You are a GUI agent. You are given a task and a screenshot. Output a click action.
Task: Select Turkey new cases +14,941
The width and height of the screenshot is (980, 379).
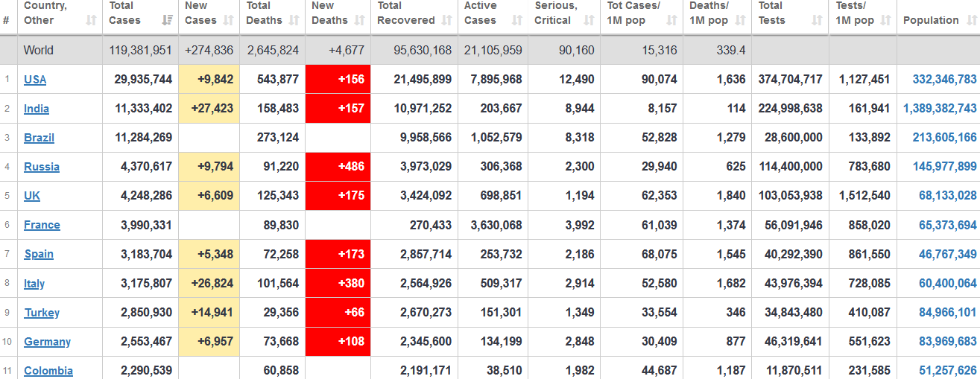tap(212, 313)
